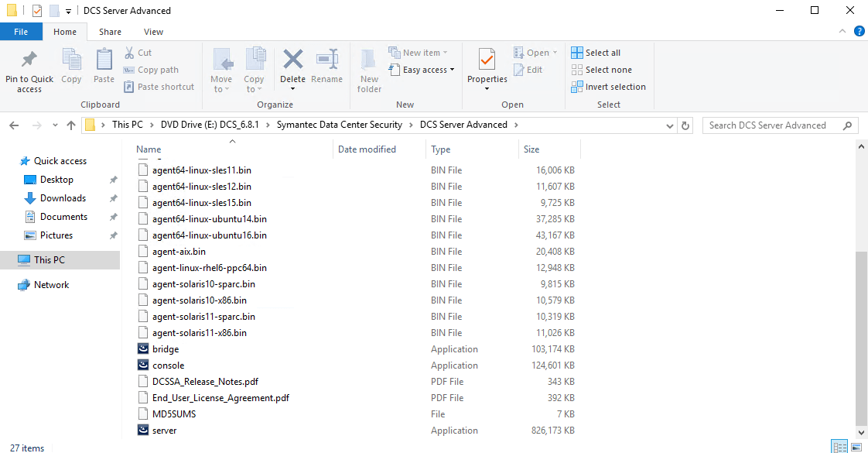Click the Edit button in ribbon
The height and width of the screenshot is (453, 868).
[528, 70]
